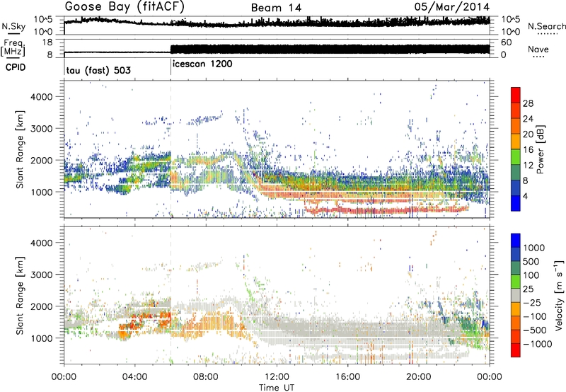Click the '12:00' time axis label

277,377
